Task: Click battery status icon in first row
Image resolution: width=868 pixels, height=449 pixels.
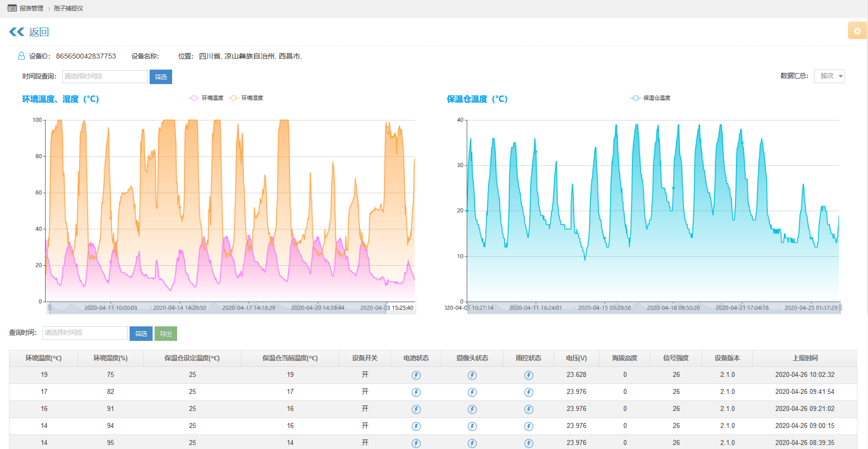Action: [416, 375]
